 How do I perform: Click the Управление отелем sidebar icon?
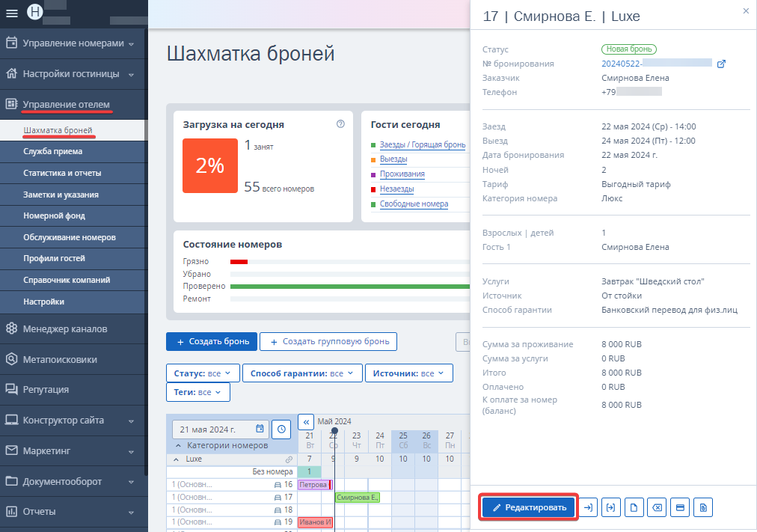pos(11,104)
